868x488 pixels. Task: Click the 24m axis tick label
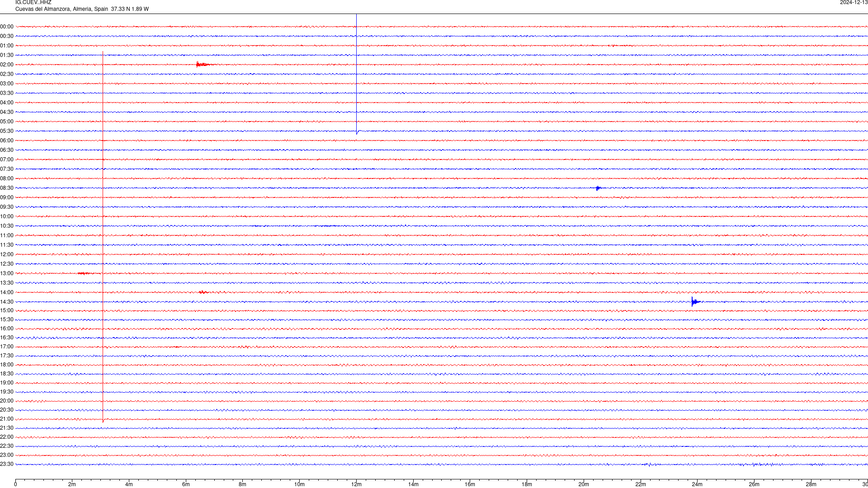[x=697, y=484]
